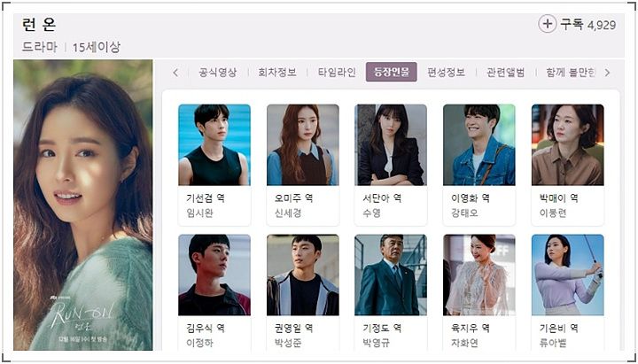Viewport: 638px width, 364px height.
Task: Open the 공식영상 tab
Action: [x=217, y=73]
